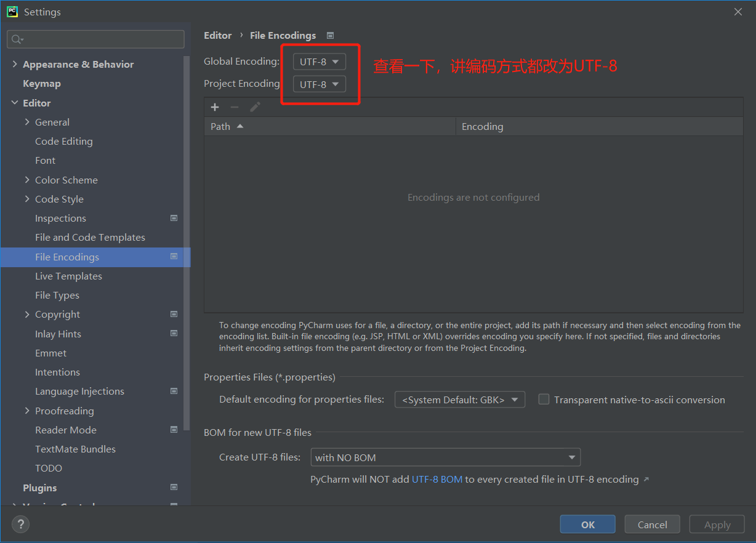Viewport: 756px width, 543px height.
Task: Click the remove path minus icon
Action: pos(235,107)
